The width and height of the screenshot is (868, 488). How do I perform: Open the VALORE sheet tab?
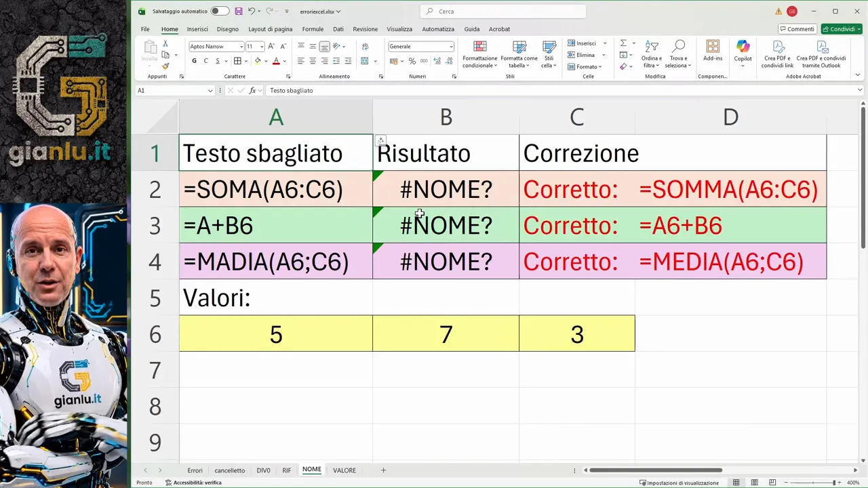(x=344, y=470)
